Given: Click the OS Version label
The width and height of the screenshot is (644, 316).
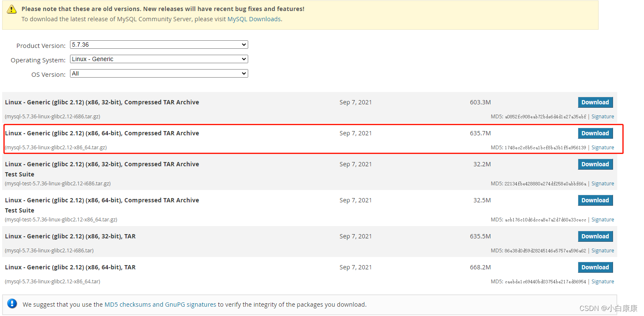Looking at the screenshot, I should coord(48,75).
